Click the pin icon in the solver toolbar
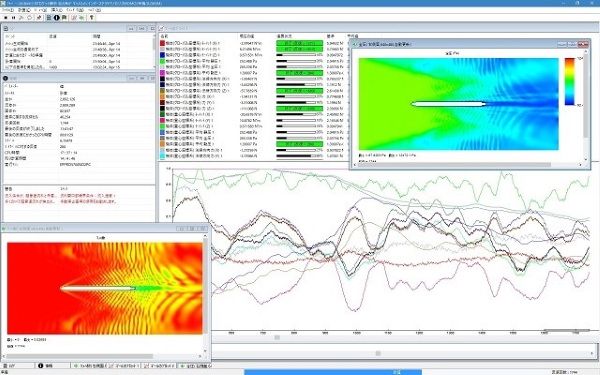 click(x=39, y=18)
